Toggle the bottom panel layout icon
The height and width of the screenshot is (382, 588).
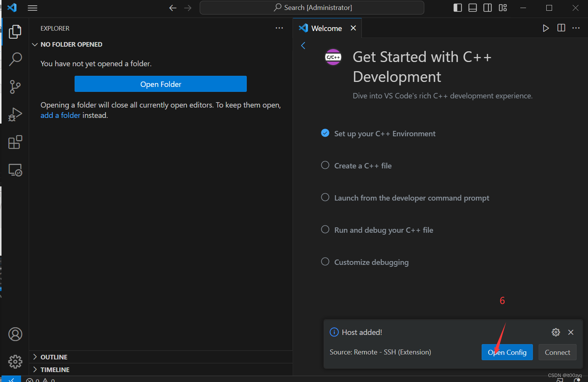(472, 8)
